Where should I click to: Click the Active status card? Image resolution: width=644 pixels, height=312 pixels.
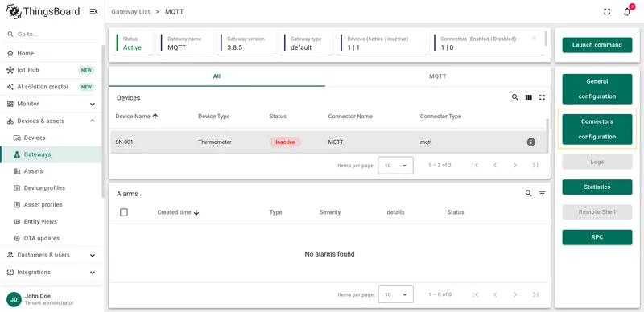pyautogui.click(x=132, y=43)
